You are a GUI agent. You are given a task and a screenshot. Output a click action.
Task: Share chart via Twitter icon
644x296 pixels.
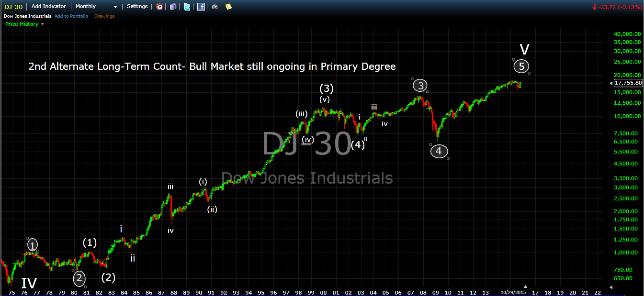187,7
